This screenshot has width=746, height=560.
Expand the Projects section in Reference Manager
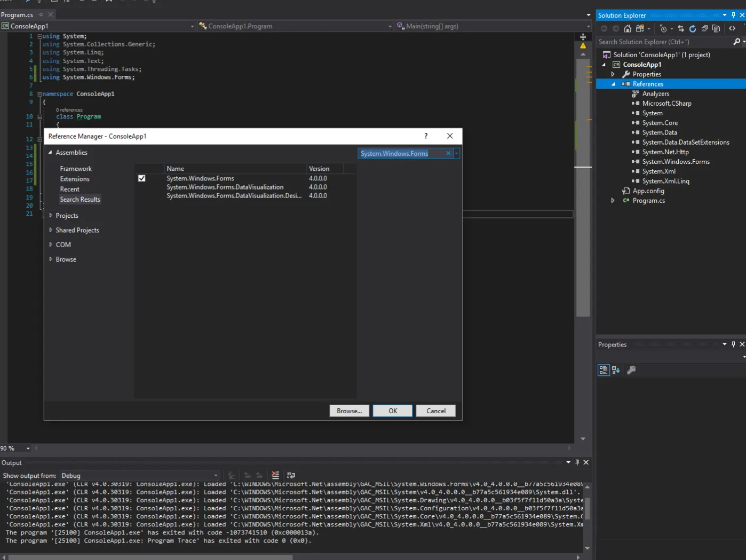coord(51,216)
